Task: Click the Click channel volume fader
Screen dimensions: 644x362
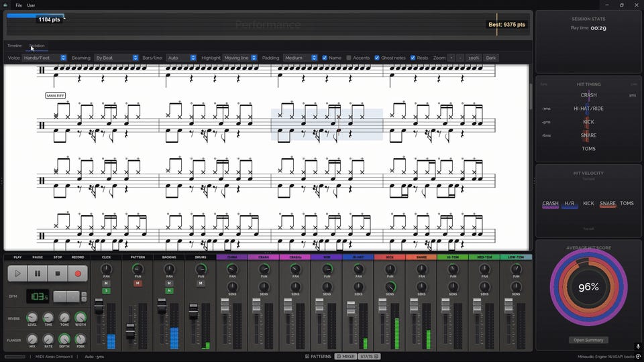Action: 99,306
